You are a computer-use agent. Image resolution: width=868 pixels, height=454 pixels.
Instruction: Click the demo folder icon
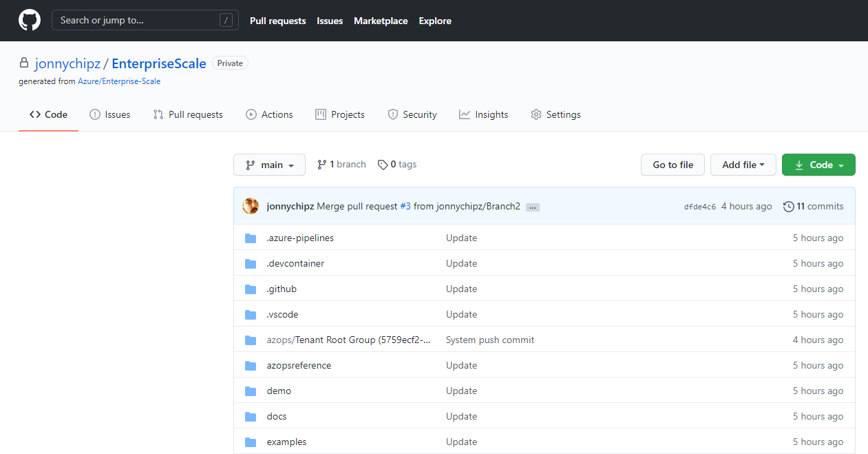point(251,391)
